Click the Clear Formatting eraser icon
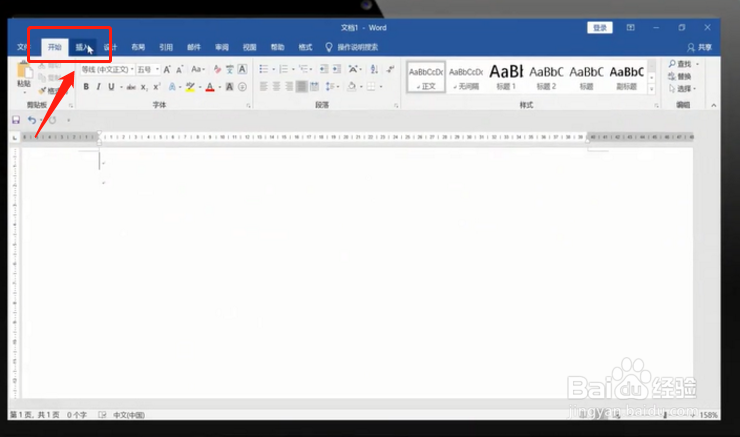The image size is (740, 437). click(x=217, y=69)
